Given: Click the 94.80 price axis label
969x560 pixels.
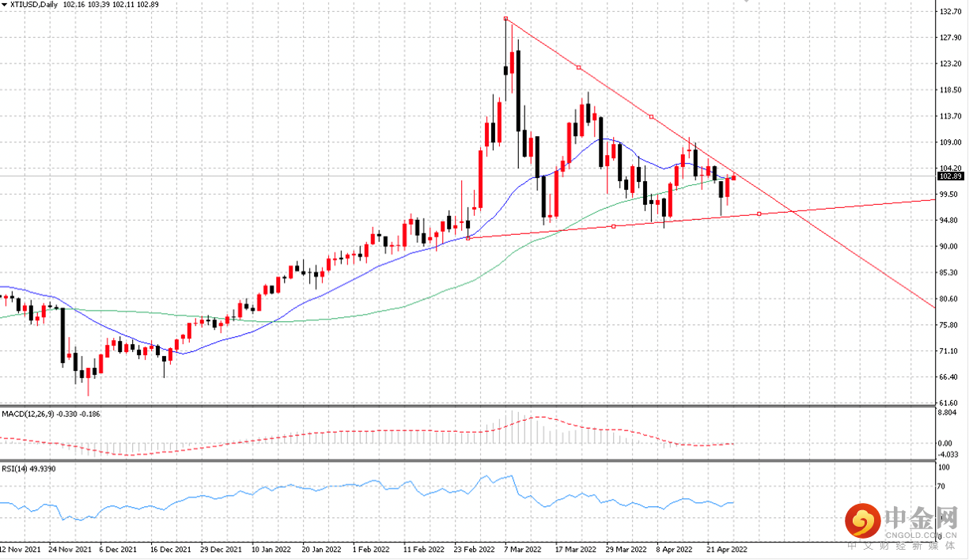Looking at the screenshot, I should (x=948, y=221).
